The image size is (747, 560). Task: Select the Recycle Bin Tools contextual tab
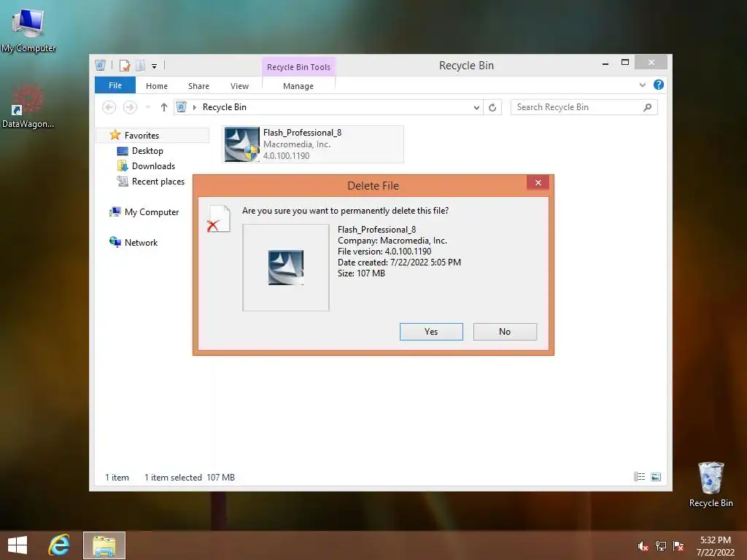[x=298, y=67]
